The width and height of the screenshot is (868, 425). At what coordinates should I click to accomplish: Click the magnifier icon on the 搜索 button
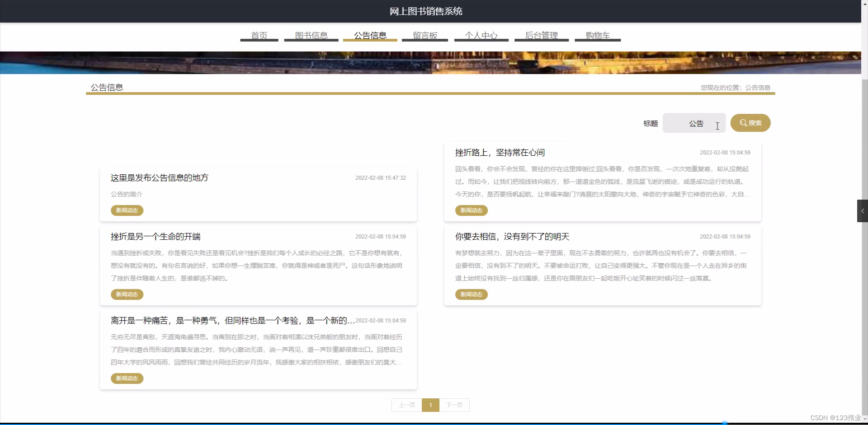click(742, 123)
